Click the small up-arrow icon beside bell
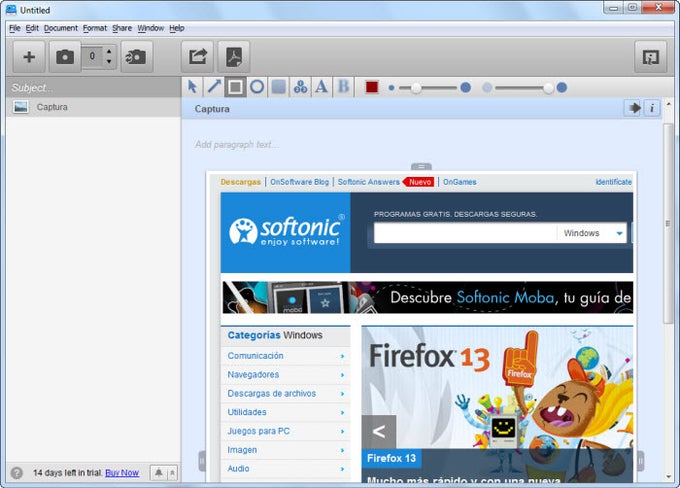Image resolution: width=680 pixels, height=488 pixels. coord(172,473)
